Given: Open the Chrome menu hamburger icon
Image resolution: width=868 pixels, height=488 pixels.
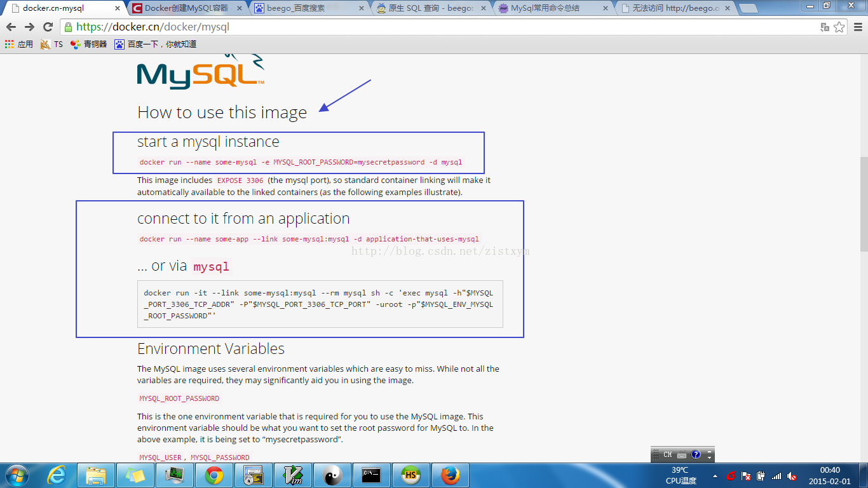Looking at the screenshot, I should click(x=857, y=27).
